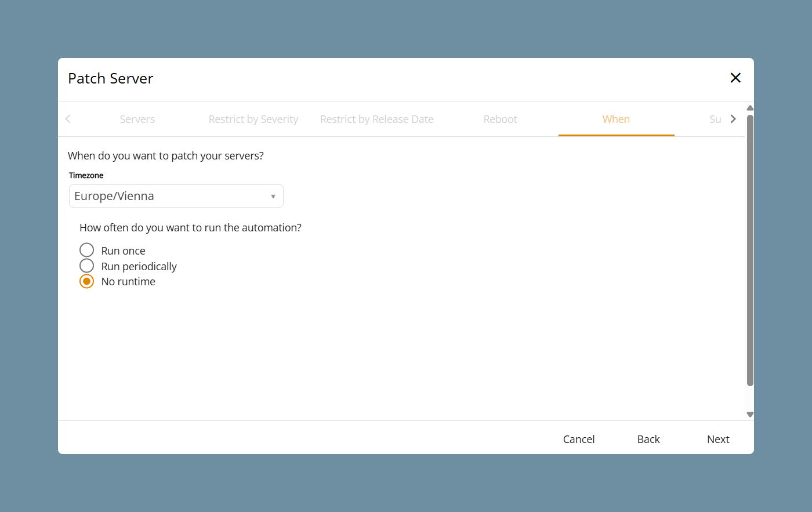Open the Restrict by Severity tab
This screenshot has width=812, height=512.
[x=253, y=119]
